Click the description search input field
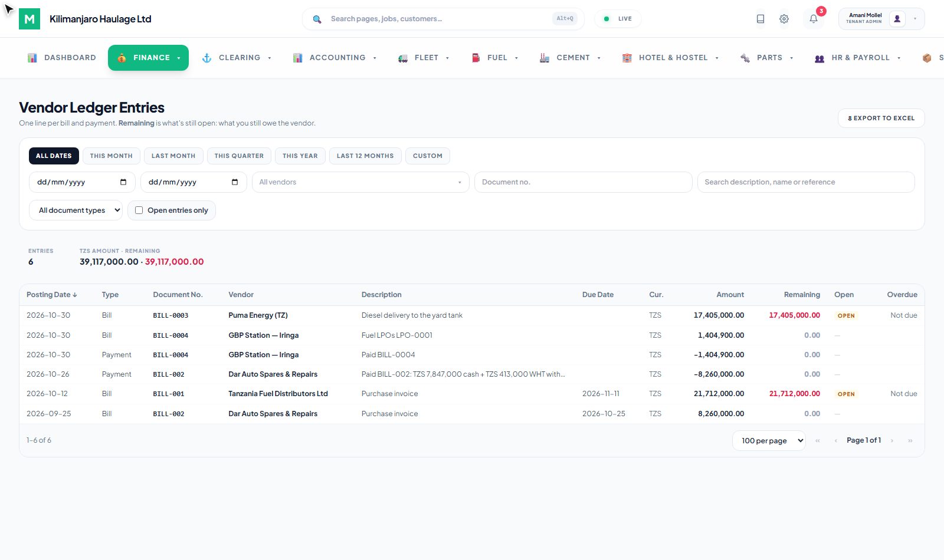 pyautogui.click(x=806, y=182)
